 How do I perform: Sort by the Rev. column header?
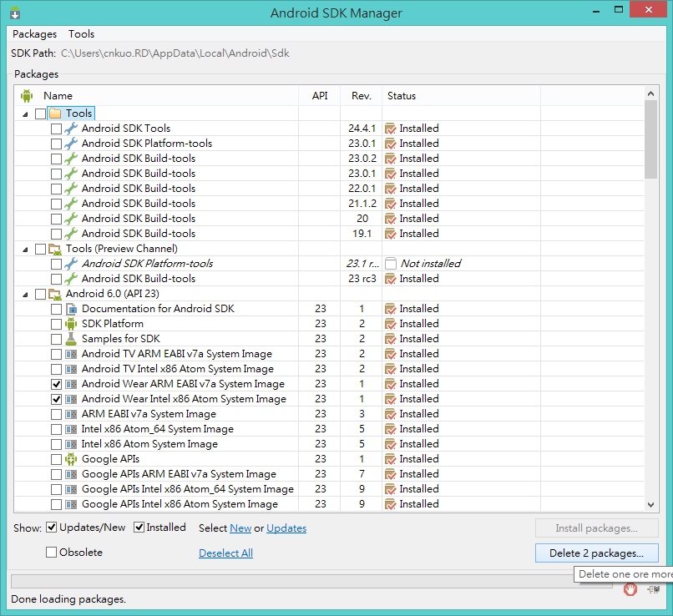pos(362,96)
